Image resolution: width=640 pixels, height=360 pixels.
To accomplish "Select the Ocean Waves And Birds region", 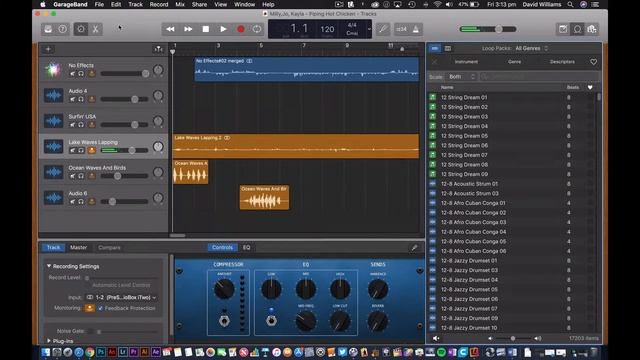I will (264, 198).
